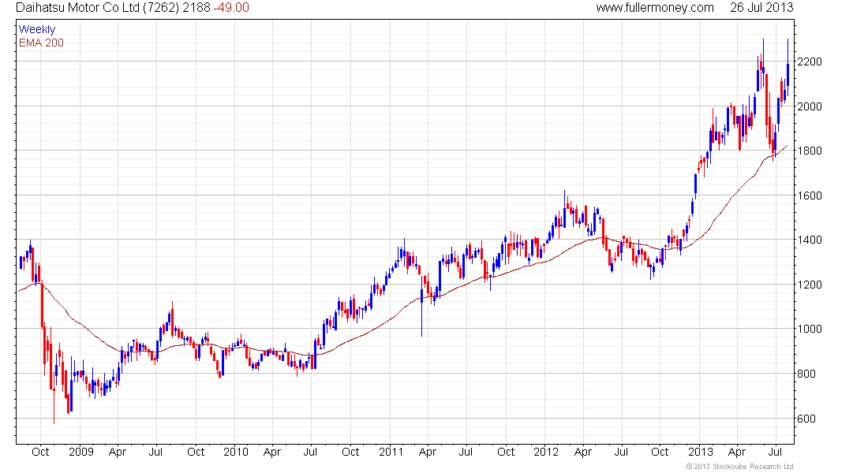Click the 2000 price axis label
The image size is (868, 473).
(813, 106)
